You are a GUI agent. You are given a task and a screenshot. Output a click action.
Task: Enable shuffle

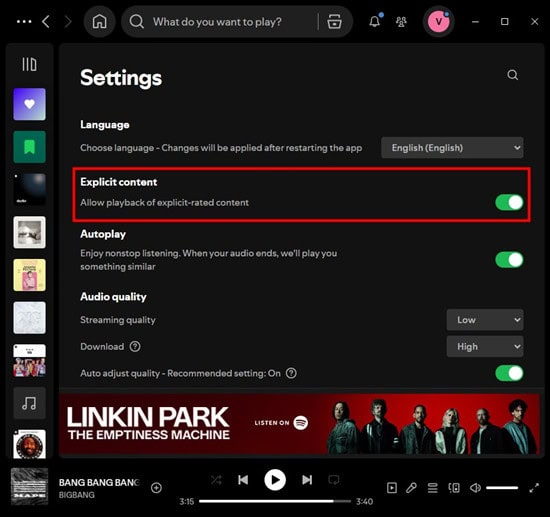pyautogui.click(x=216, y=479)
